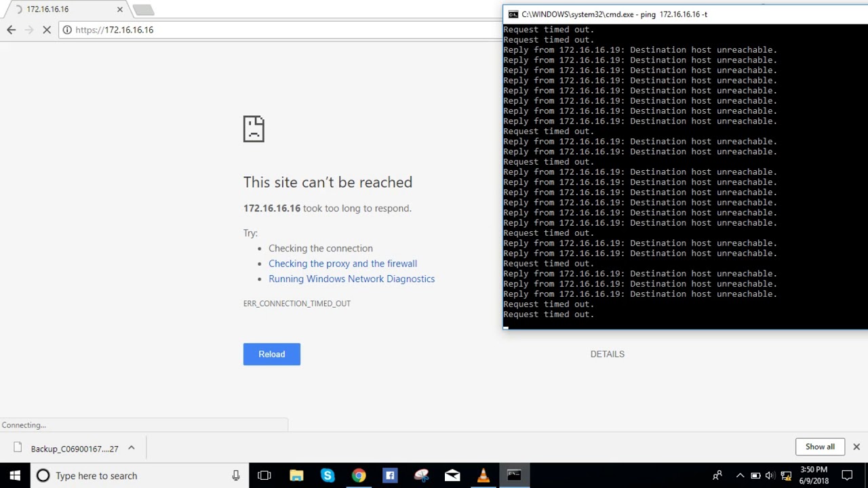Open Checking the proxy and the firewall link
Image resolution: width=868 pixels, height=488 pixels.
tap(342, 264)
